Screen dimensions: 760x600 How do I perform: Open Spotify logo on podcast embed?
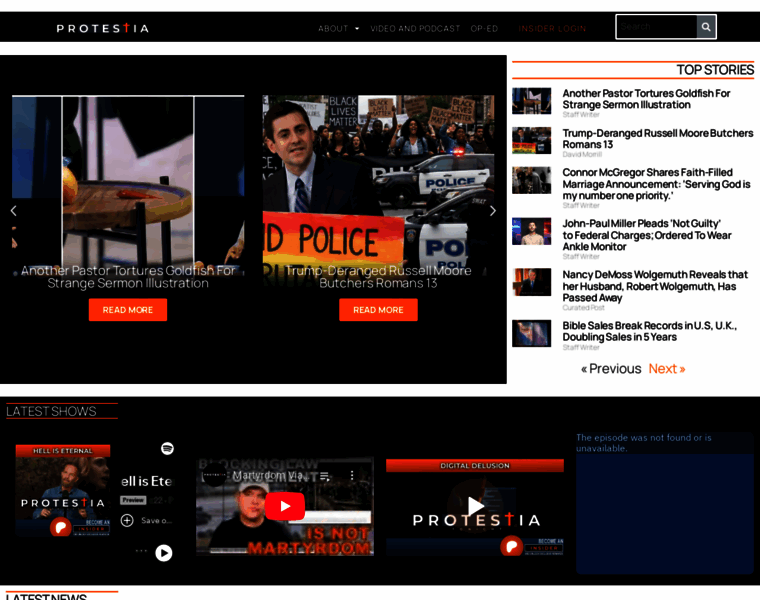pyautogui.click(x=167, y=449)
